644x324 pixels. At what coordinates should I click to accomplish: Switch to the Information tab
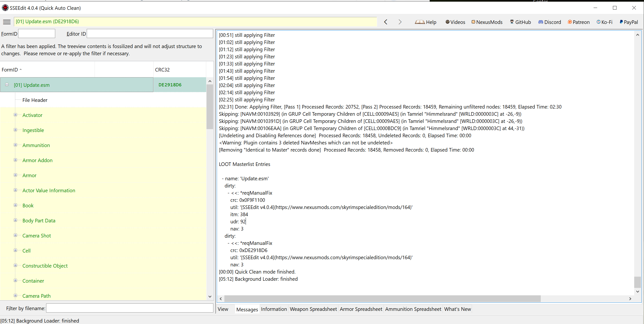click(x=274, y=309)
